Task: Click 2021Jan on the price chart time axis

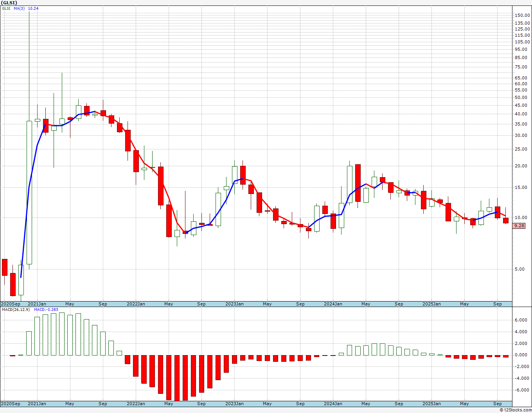Action: click(x=37, y=304)
